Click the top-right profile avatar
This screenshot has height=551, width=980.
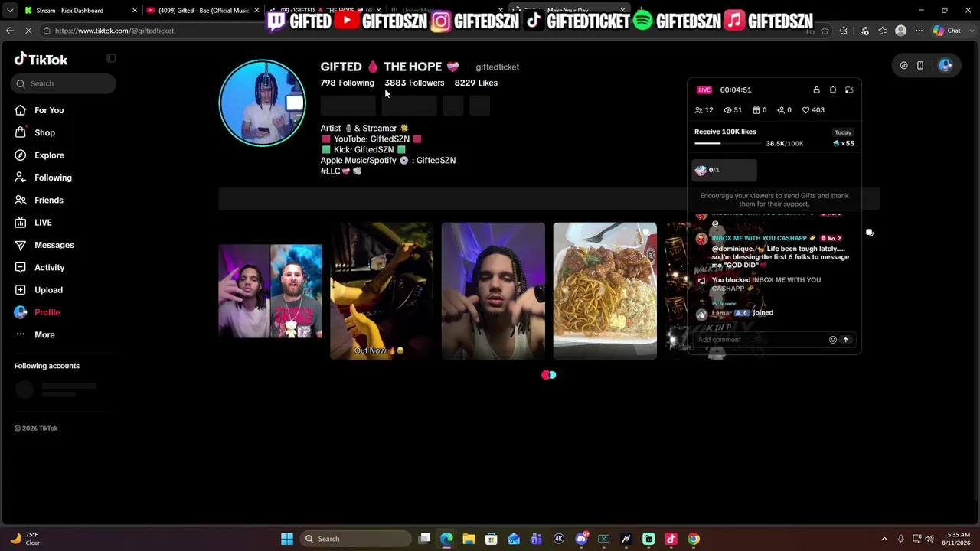point(946,66)
